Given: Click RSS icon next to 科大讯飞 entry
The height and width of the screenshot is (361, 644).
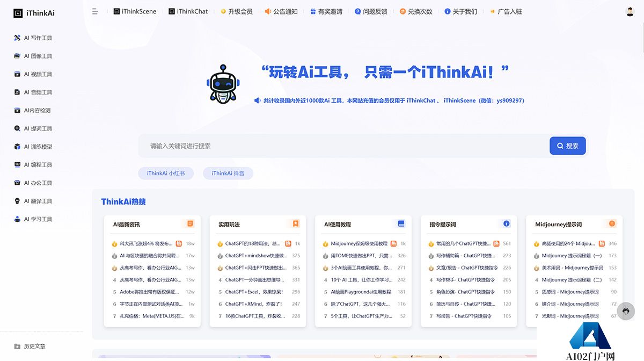Looking at the screenshot, I should click(x=179, y=243).
